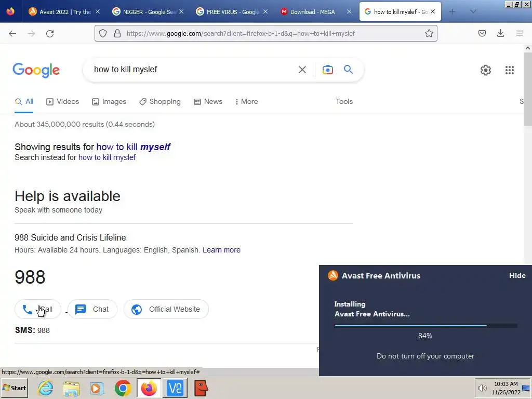This screenshot has width=532, height=399.
Task: Click the volume icon in the system tray
Action: [482, 388]
